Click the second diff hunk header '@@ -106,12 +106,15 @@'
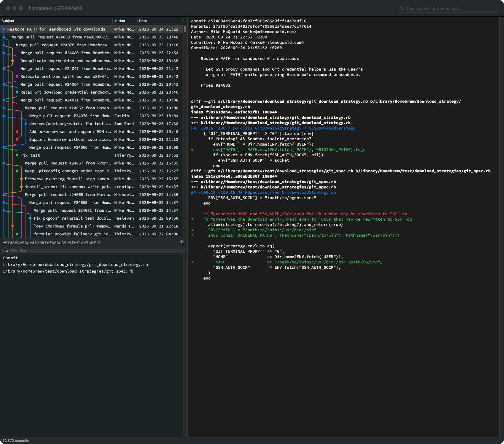The height and width of the screenshot is (444, 504). tap(263, 193)
